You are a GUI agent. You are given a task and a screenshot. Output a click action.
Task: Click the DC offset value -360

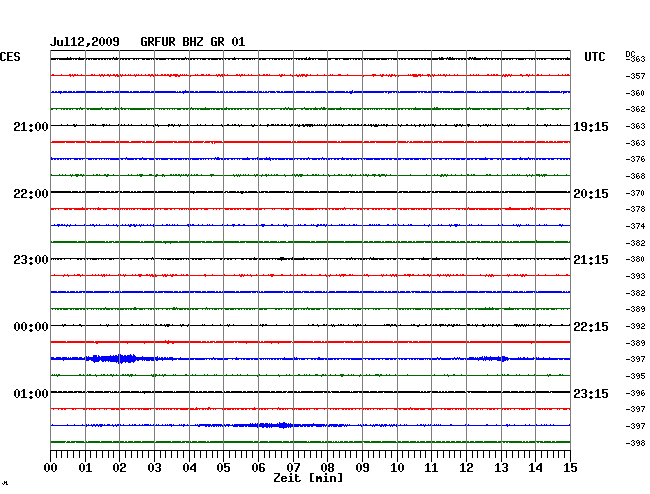(x=635, y=93)
